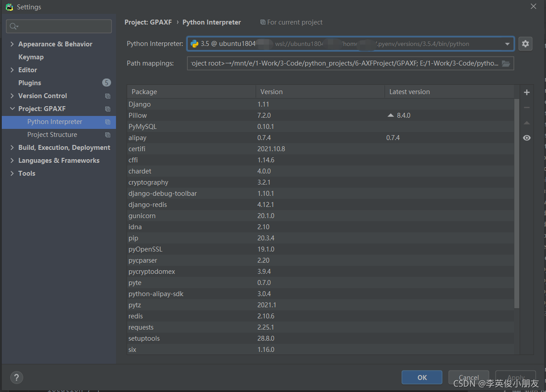The width and height of the screenshot is (546, 392).
Task: Click the OK button
Action: 422,377
